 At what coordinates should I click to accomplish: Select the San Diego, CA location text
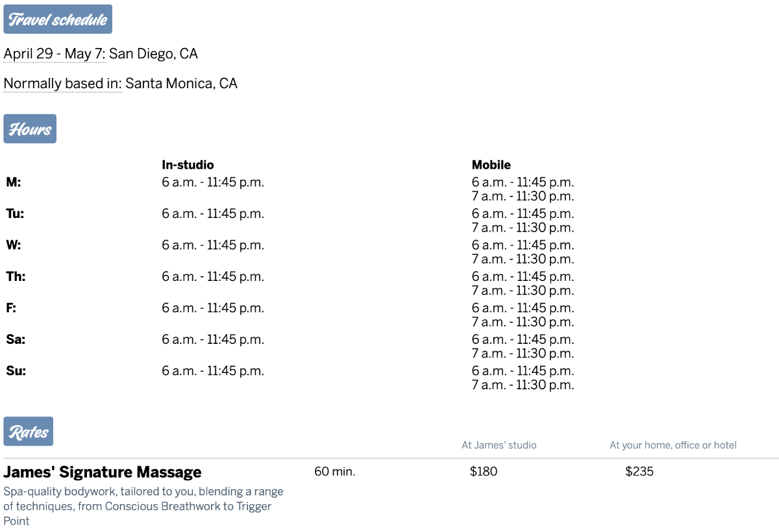tap(153, 53)
